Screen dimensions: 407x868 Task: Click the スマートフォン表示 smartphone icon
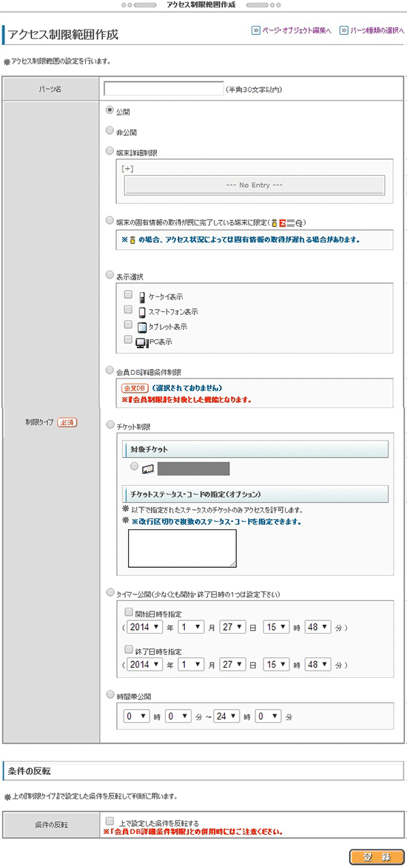142,312
